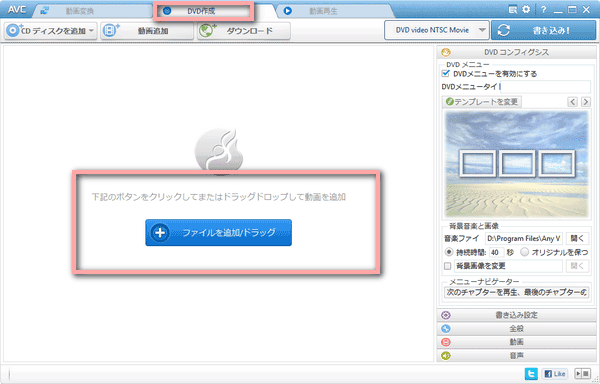The height and width of the screenshot is (384, 600).
Task: Open DVD video NTSC Movie profile dropdown
Action: pyautogui.click(x=436, y=30)
